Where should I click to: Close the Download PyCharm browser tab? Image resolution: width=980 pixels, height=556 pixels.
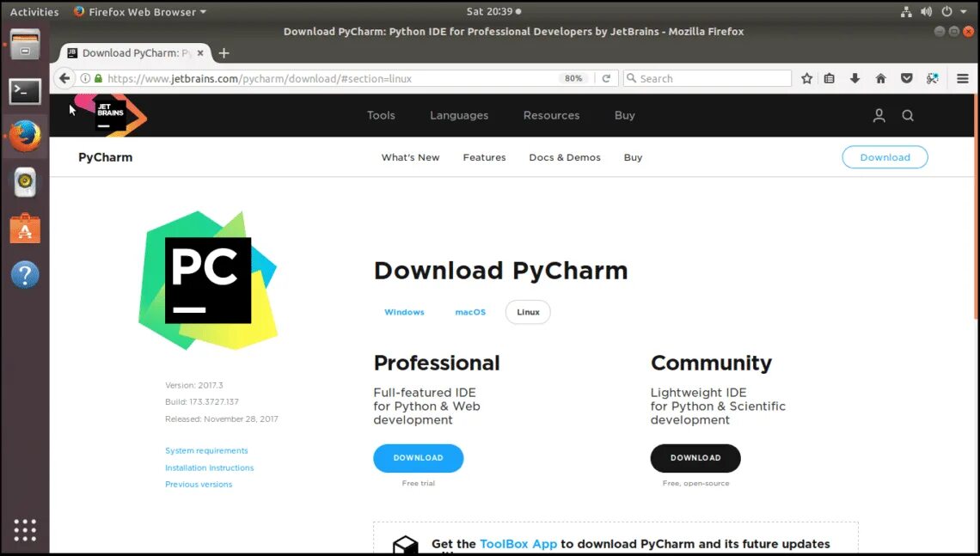(200, 53)
